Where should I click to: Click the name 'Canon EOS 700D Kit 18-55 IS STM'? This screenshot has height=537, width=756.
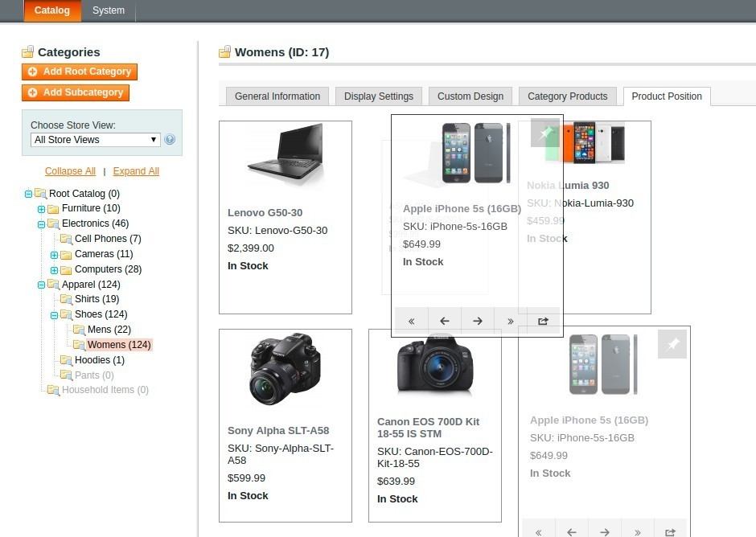point(428,428)
